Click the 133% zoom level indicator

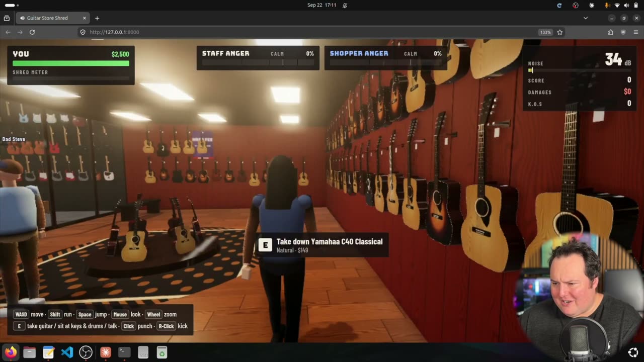coord(545,32)
